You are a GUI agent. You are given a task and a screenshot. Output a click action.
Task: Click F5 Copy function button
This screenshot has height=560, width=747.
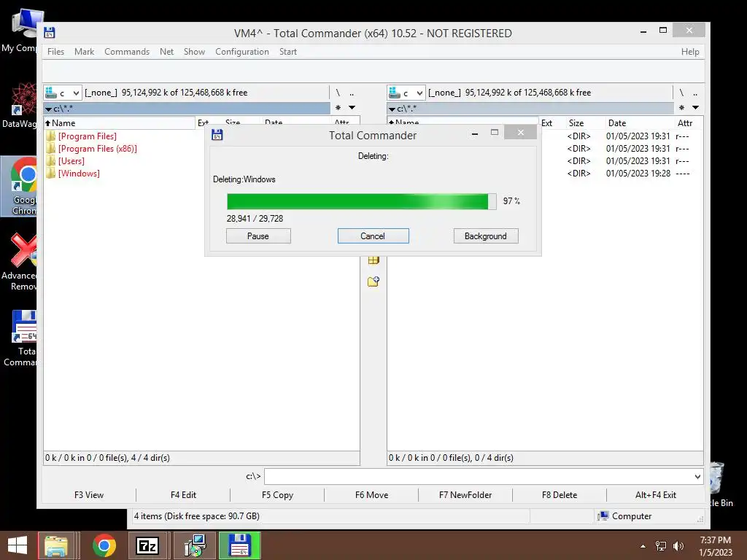tap(277, 495)
